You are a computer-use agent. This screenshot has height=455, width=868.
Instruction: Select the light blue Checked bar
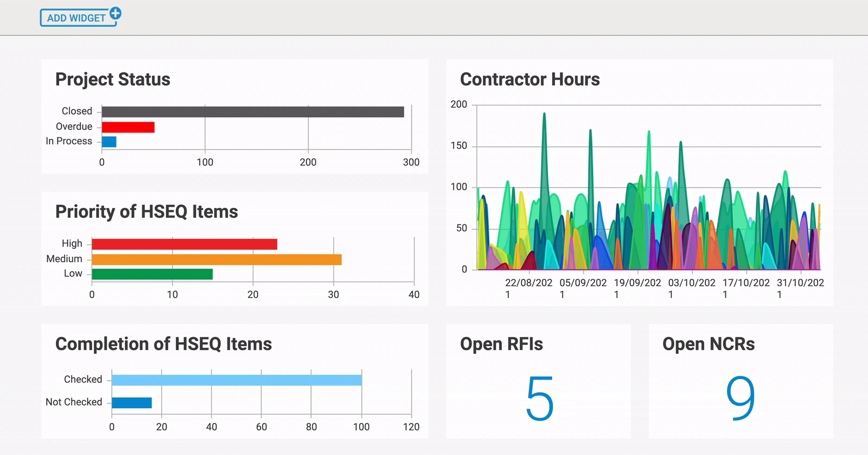click(x=237, y=380)
